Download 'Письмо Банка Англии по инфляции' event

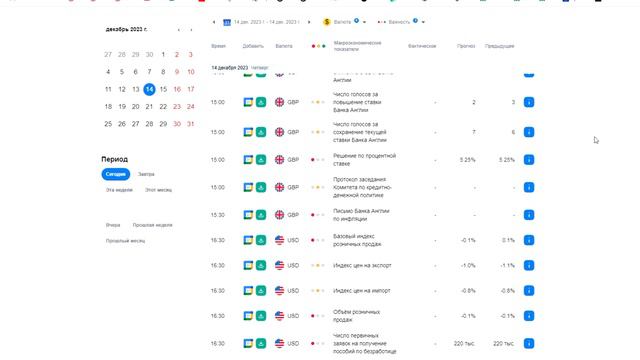pyautogui.click(x=261, y=215)
